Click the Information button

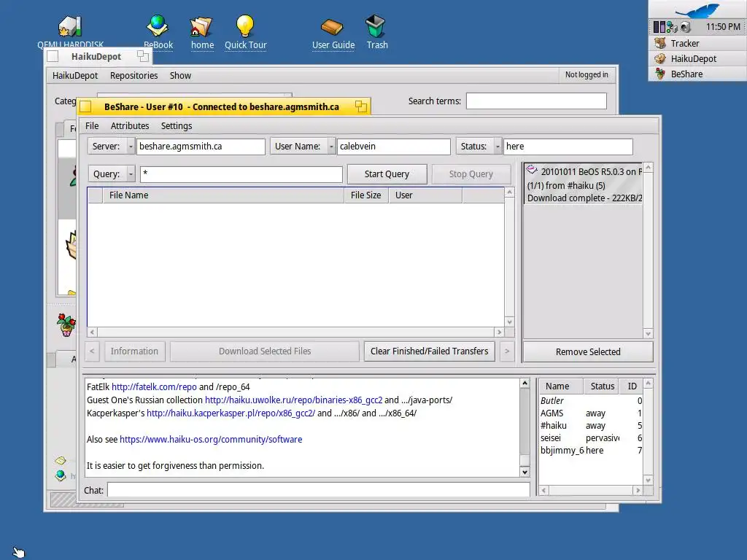134,351
